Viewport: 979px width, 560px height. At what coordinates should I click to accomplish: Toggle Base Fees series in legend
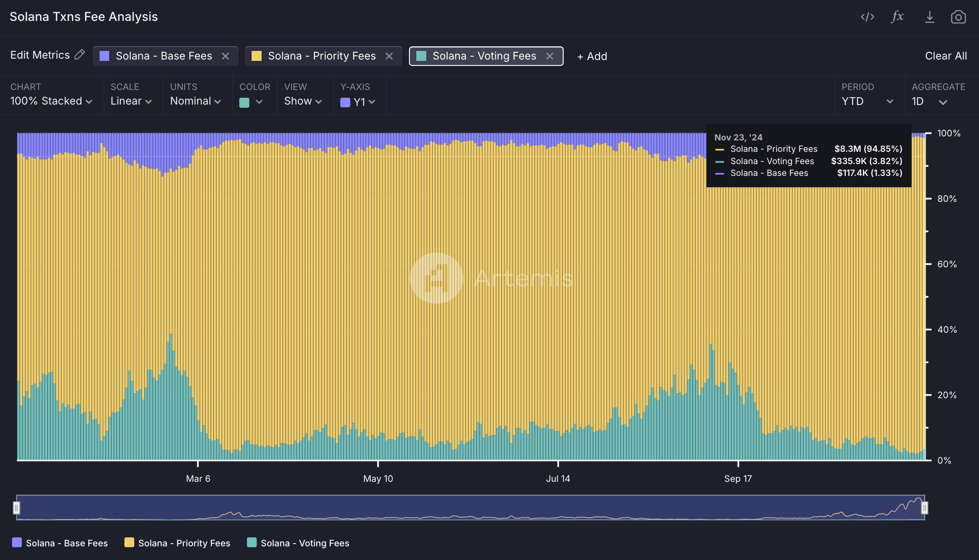tap(60, 543)
